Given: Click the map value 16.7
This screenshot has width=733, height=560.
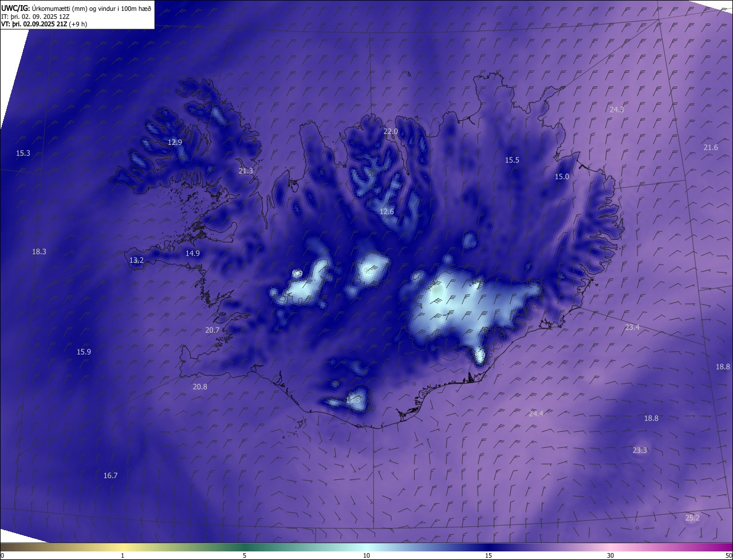Looking at the screenshot, I should 111,475.
